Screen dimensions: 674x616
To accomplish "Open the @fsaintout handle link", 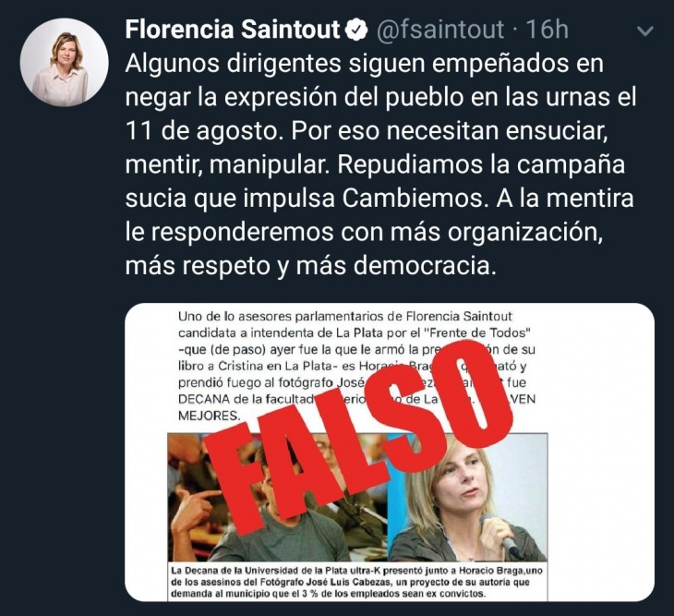I will (x=440, y=30).
